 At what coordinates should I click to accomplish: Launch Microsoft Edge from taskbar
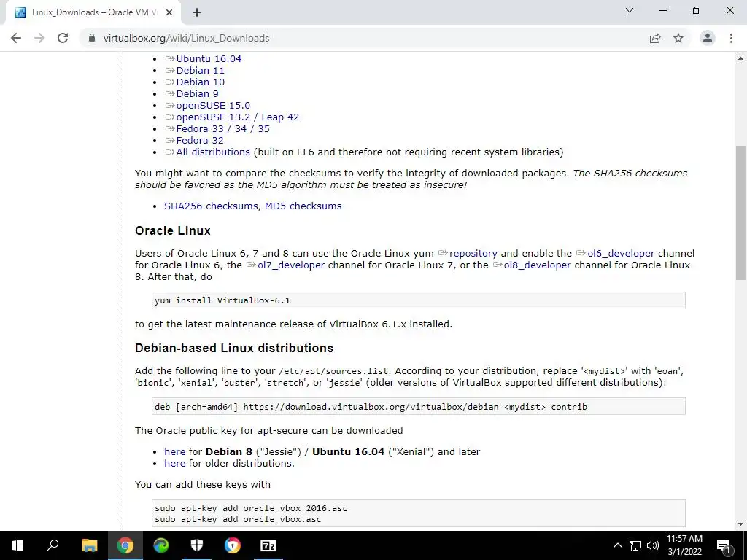(x=161, y=545)
